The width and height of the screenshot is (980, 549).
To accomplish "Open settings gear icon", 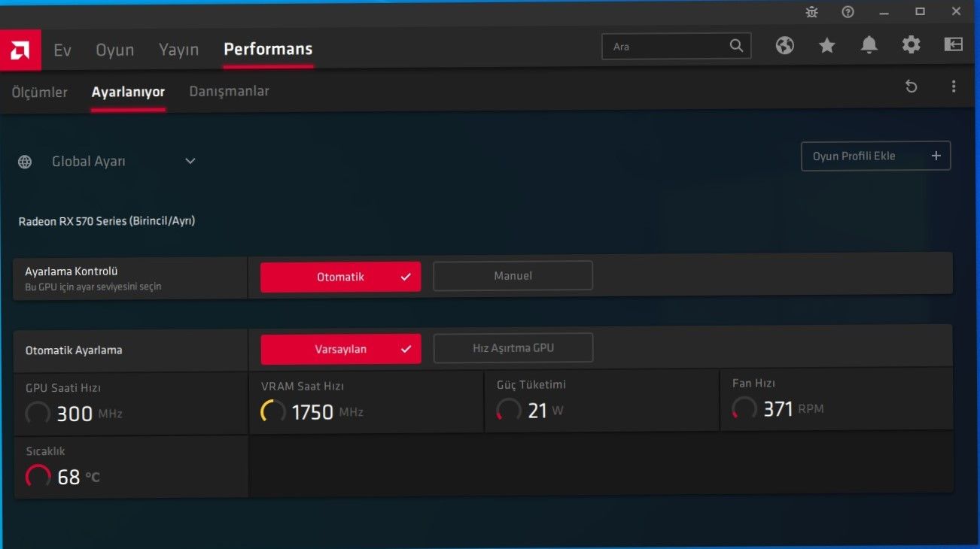I will (x=912, y=45).
